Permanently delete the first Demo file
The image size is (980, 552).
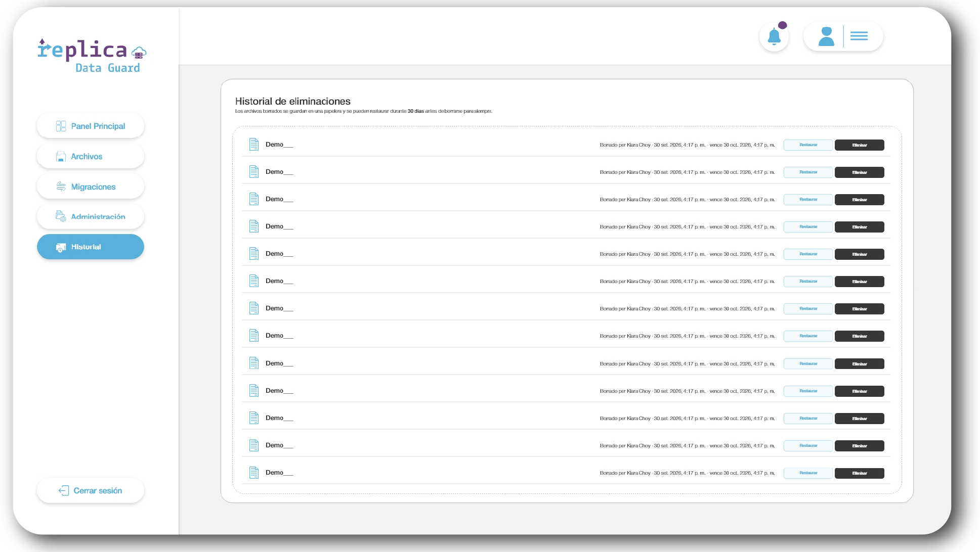click(859, 145)
